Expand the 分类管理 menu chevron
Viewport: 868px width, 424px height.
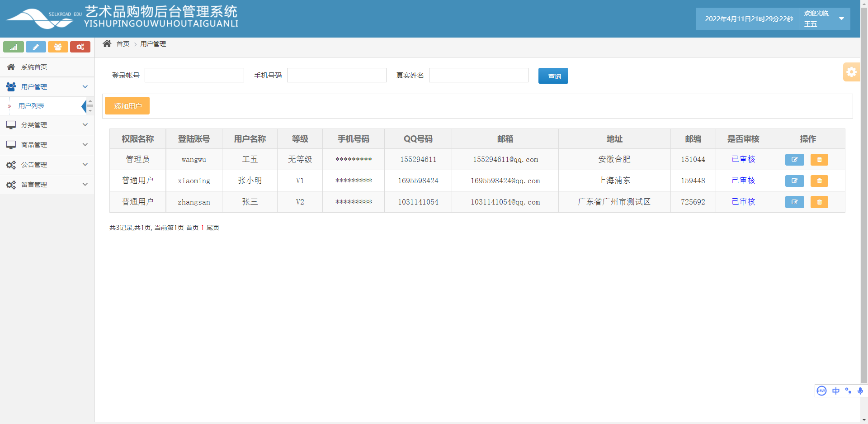[x=85, y=124]
